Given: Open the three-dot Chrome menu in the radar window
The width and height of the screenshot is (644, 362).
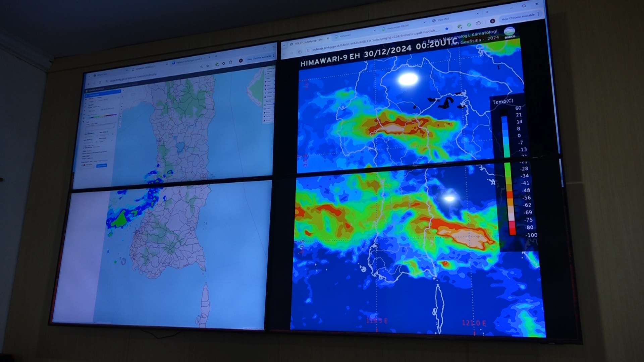Looking at the screenshot, I should point(274,55).
